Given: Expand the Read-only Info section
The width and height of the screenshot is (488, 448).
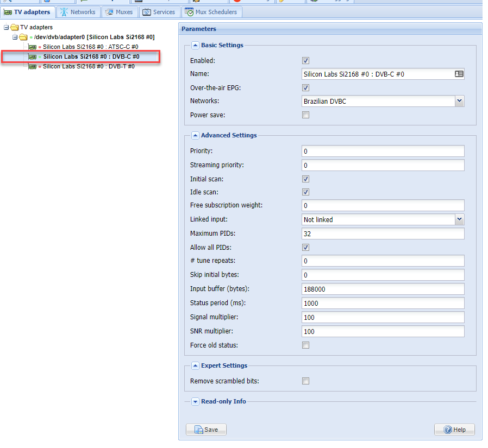Looking at the screenshot, I should pos(196,401).
